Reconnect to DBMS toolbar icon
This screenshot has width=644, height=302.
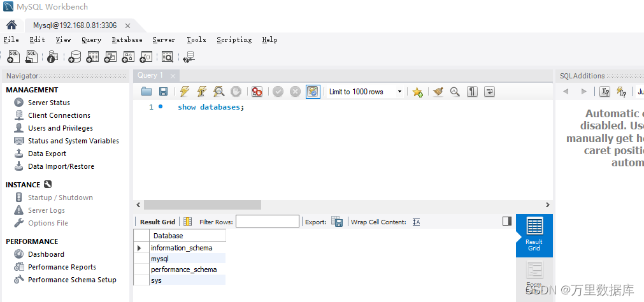click(189, 57)
